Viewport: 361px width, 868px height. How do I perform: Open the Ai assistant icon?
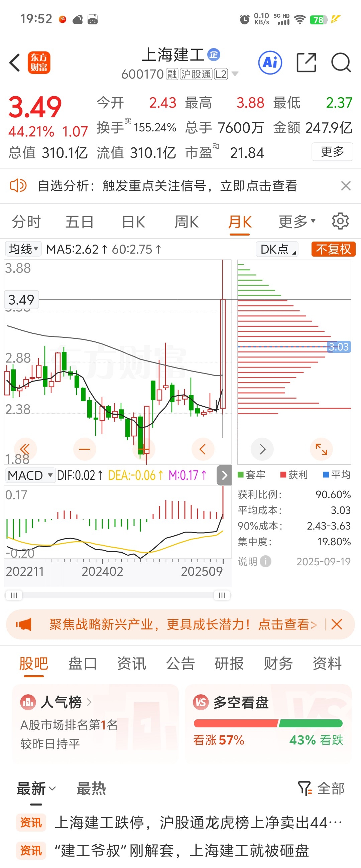click(270, 63)
